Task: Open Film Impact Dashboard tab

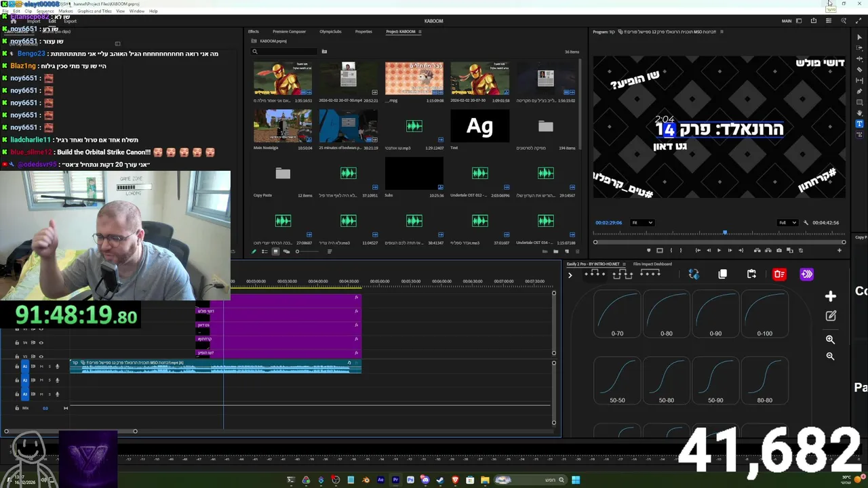Action: [652, 264]
